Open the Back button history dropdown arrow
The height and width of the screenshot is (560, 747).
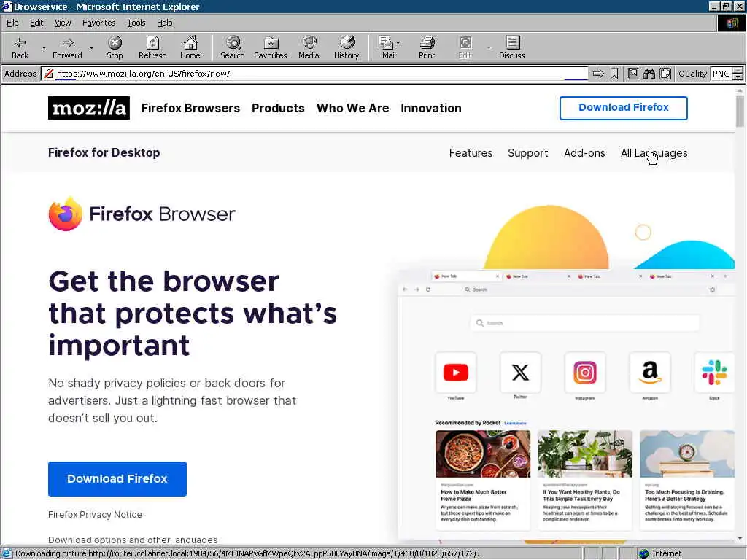pos(43,47)
